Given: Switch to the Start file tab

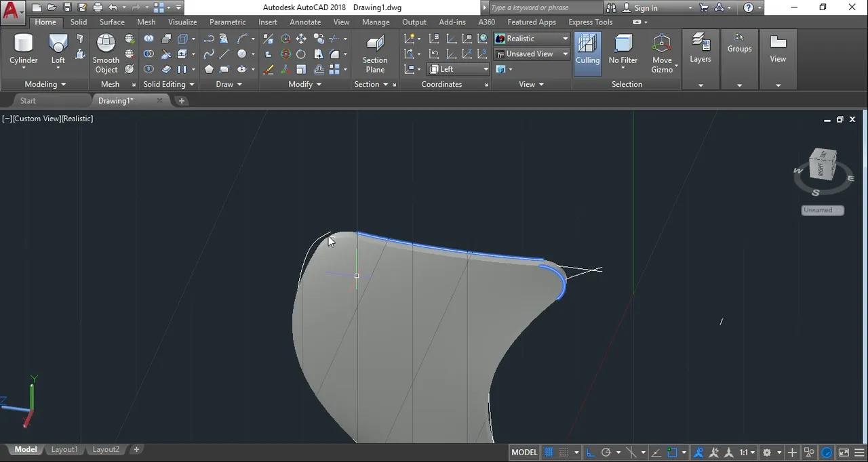Looking at the screenshot, I should point(28,101).
